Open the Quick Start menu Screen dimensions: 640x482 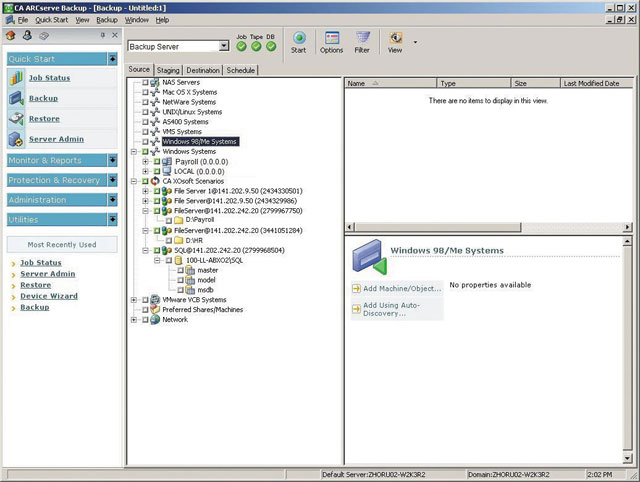[x=51, y=20]
